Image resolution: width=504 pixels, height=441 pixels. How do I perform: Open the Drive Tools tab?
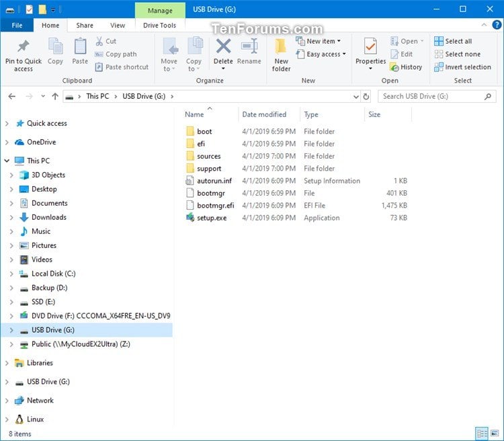pyautogui.click(x=159, y=25)
